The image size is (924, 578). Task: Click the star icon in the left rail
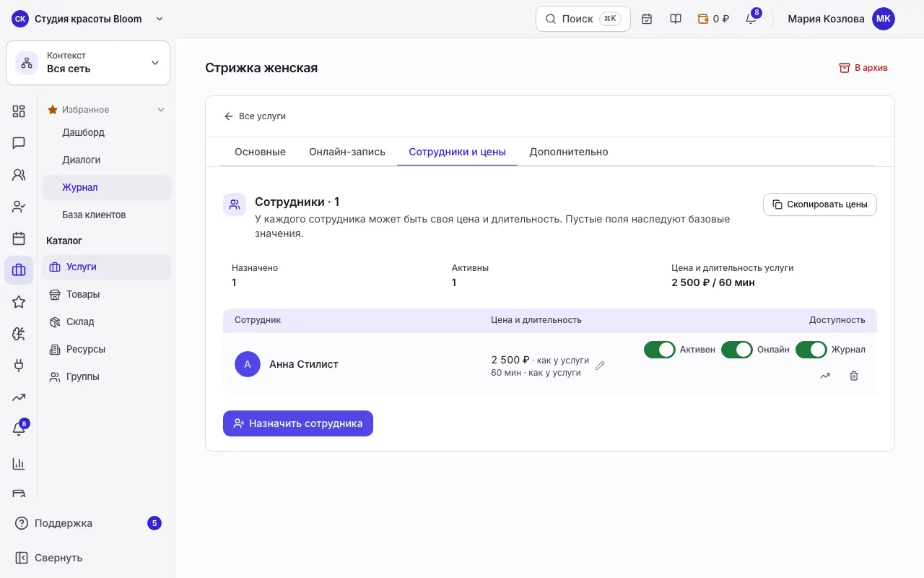click(19, 302)
